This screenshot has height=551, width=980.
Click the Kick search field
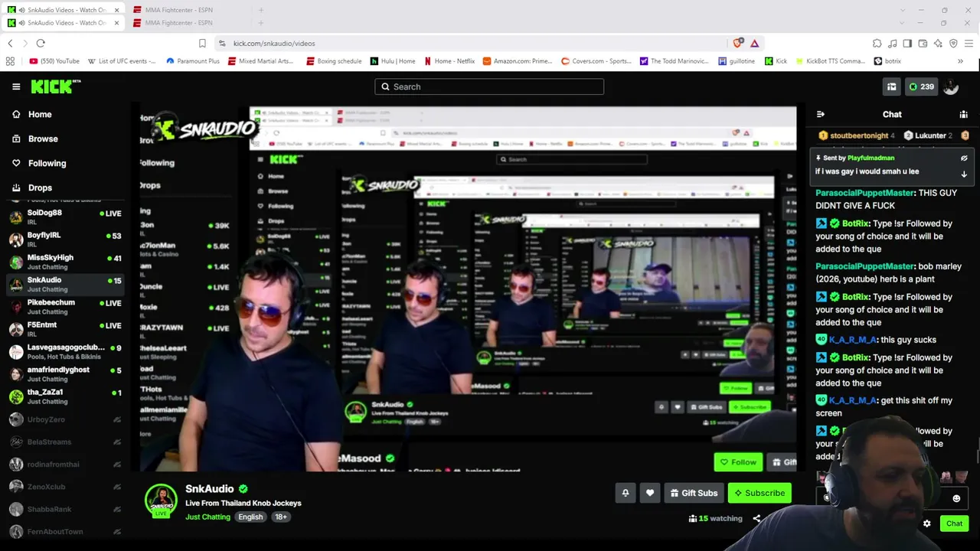(489, 86)
